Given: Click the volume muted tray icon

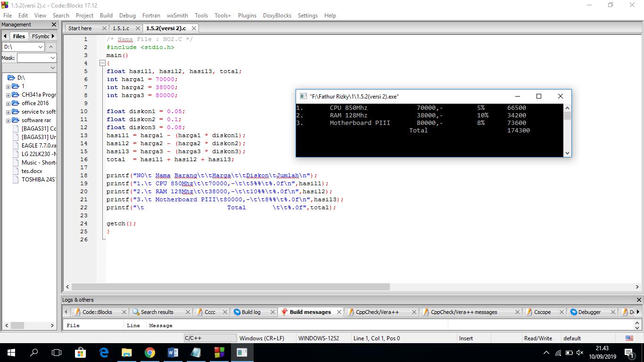Looking at the screenshot, I should pos(580,353).
